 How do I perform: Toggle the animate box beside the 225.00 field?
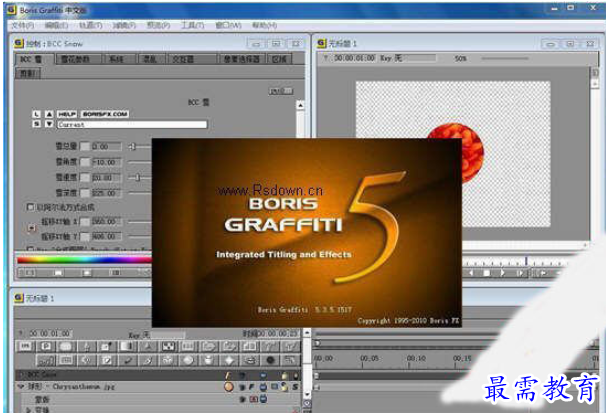(85, 193)
